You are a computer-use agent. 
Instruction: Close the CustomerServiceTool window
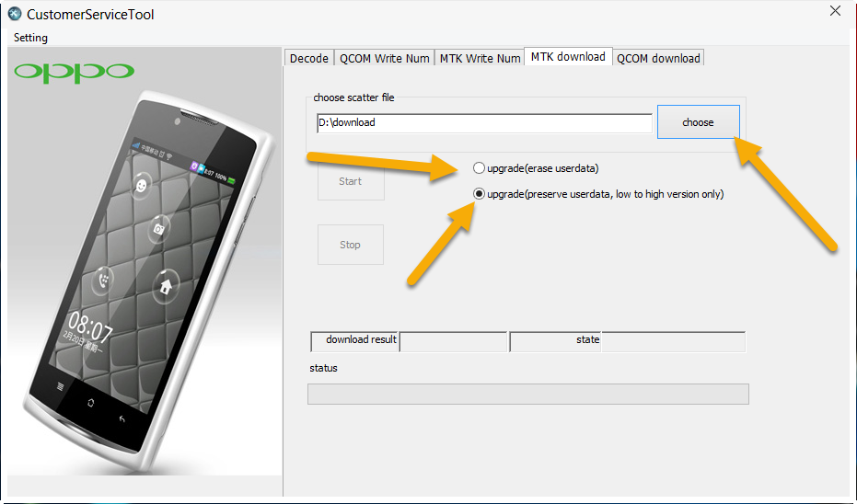(x=835, y=11)
